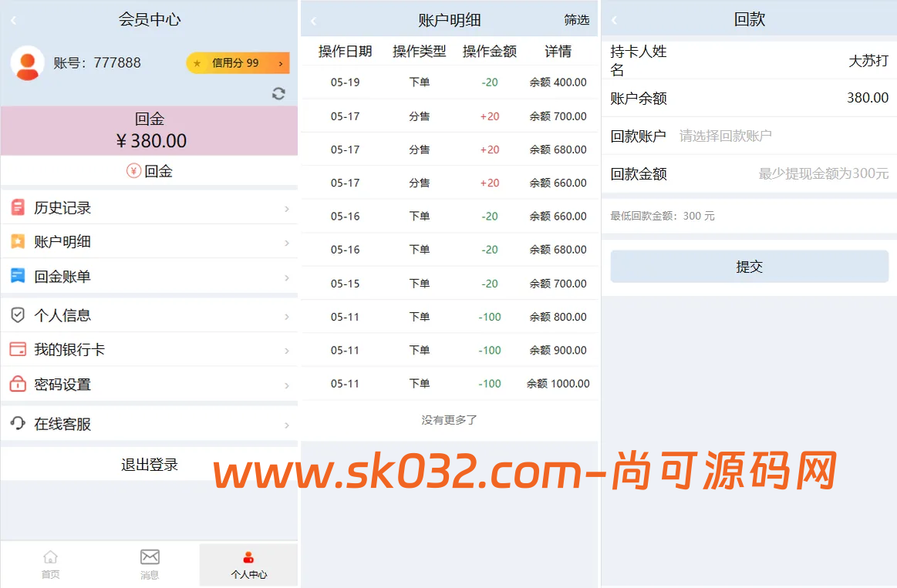Open the 我的银行卡 menu entry
This screenshot has width=897, height=588.
pos(150,350)
